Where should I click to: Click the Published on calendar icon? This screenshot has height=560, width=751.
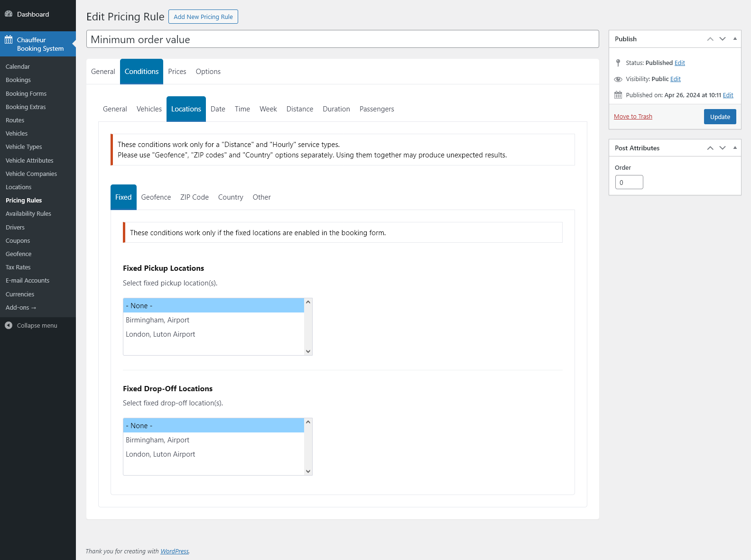pos(618,95)
